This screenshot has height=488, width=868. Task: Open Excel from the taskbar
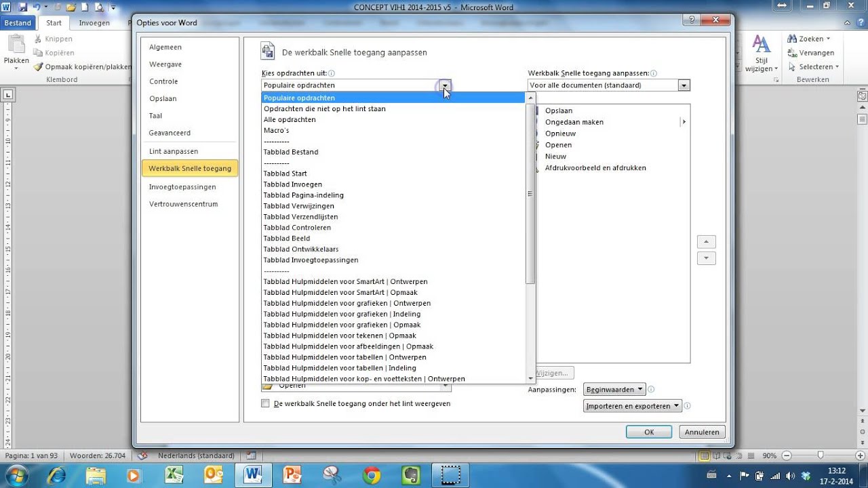tap(174, 474)
